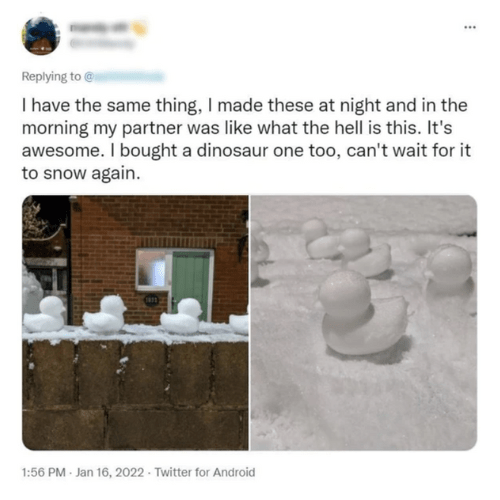Screen dimensions: 500x500
Task: Open the three-dot more options menu
Action: point(470,27)
